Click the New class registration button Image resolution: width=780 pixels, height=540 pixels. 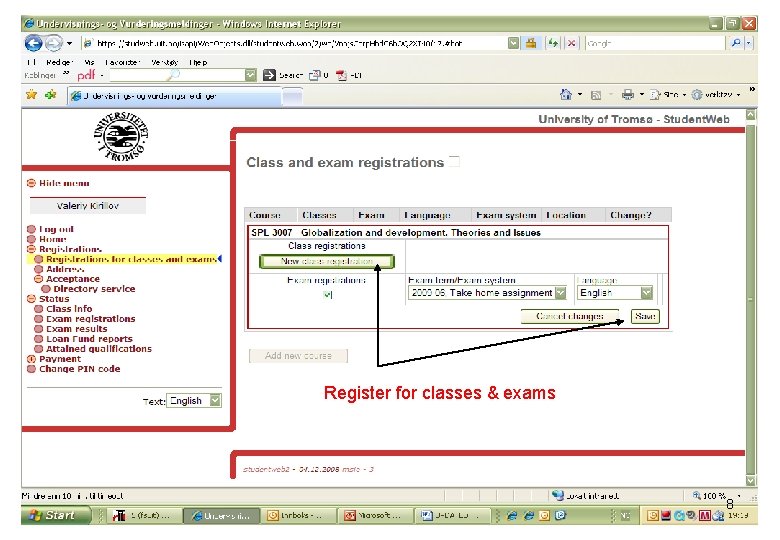pyautogui.click(x=327, y=261)
